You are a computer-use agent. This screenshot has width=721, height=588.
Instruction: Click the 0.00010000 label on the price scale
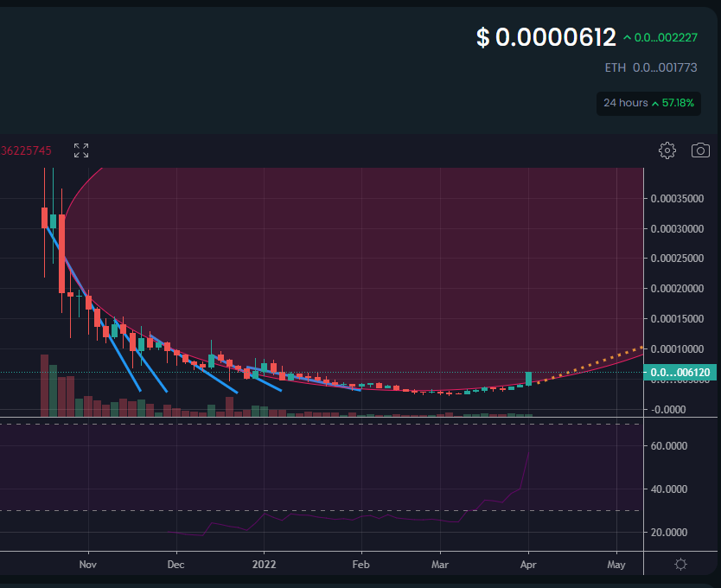point(675,348)
